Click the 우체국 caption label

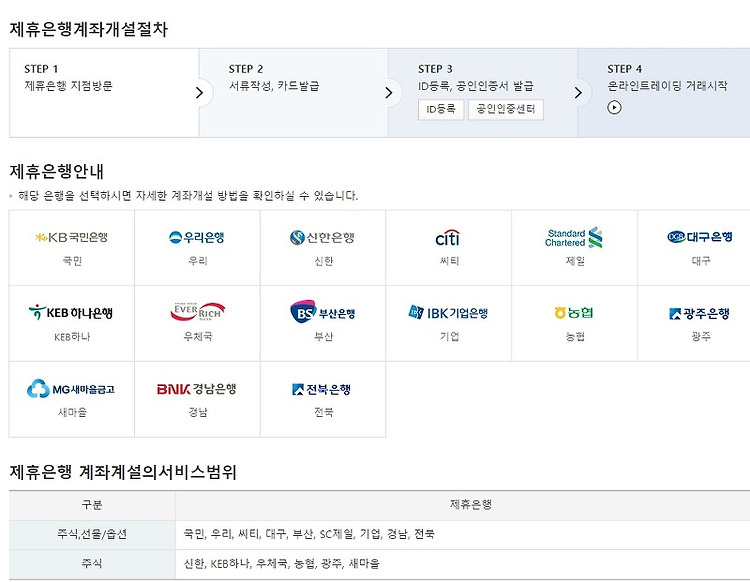[x=198, y=337]
